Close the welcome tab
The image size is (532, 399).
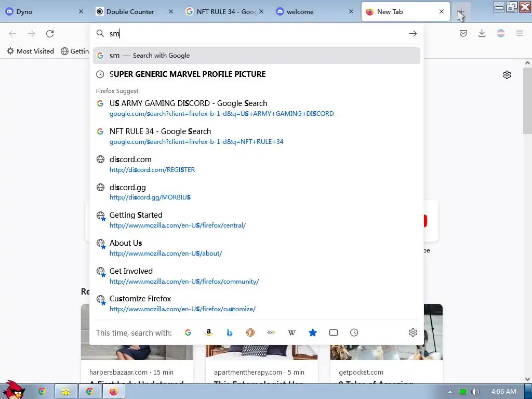(351, 11)
